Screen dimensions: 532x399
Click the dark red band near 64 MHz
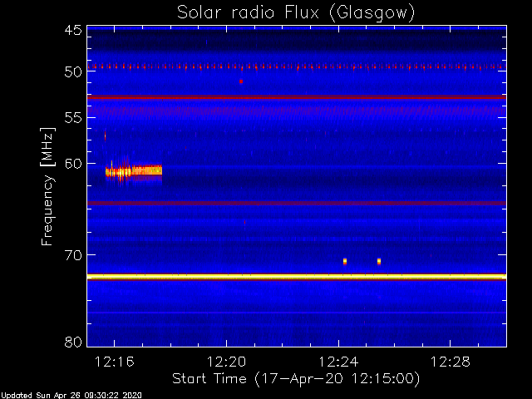[x=297, y=203]
